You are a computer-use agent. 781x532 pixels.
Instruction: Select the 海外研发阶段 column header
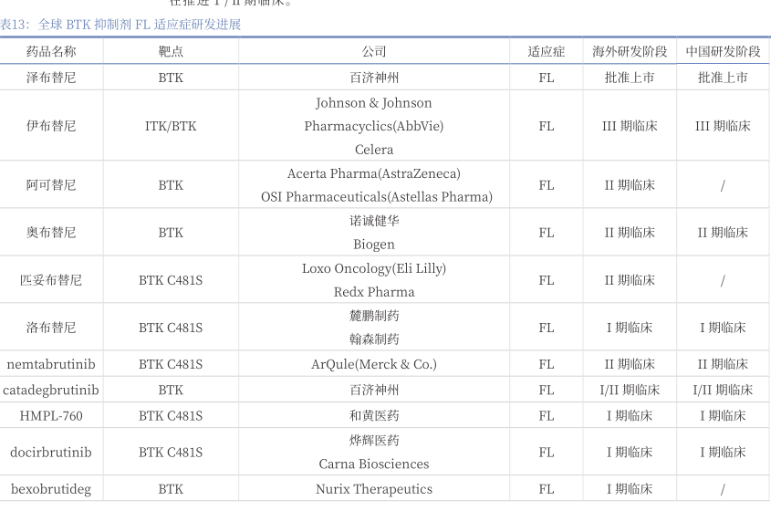630,52
